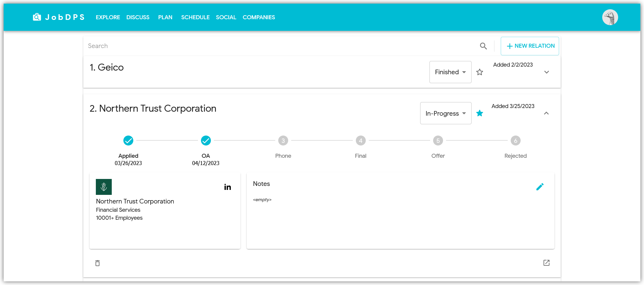The height and width of the screenshot is (285, 644).
Task: Click the Northern Trust Corporation name in company card
Action: tap(135, 201)
